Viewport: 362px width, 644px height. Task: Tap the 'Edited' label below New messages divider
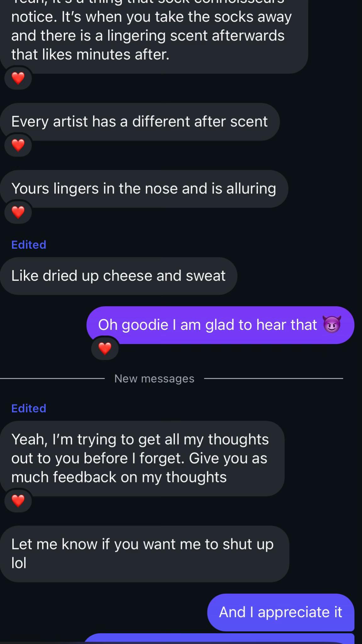29,408
